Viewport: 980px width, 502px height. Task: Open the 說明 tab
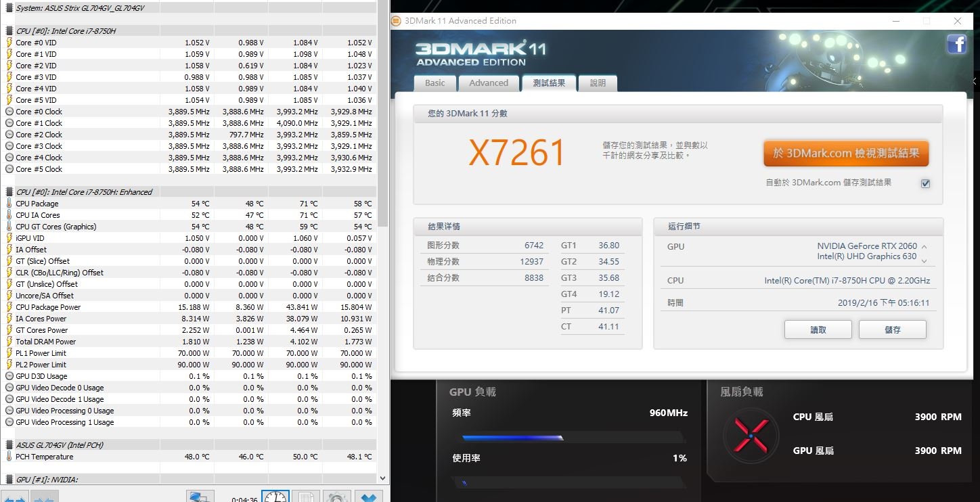[598, 83]
